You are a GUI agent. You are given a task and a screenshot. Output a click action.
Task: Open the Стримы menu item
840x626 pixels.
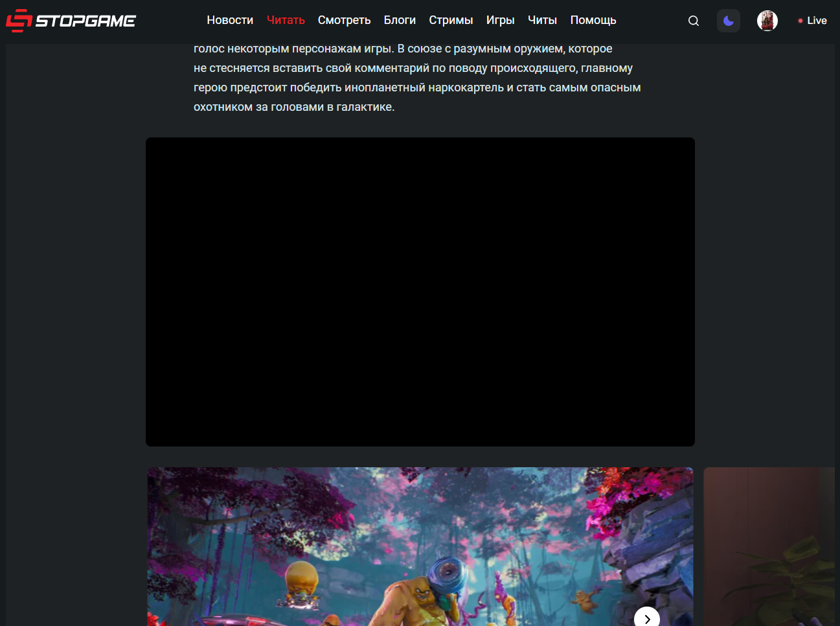coord(451,20)
